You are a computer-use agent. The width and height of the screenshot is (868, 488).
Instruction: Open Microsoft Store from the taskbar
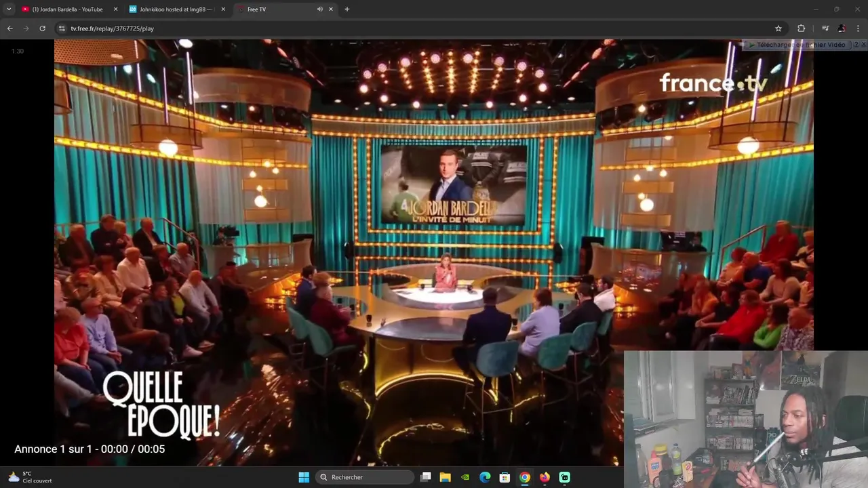pyautogui.click(x=505, y=477)
